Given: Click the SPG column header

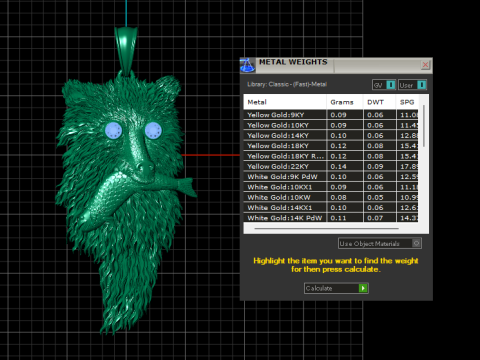Looking at the screenshot, I should (x=407, y=102).
